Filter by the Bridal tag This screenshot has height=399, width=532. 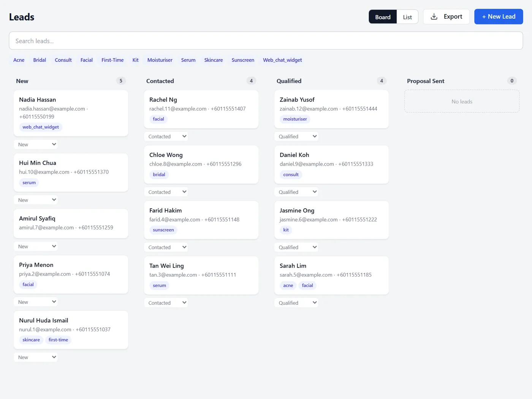tap(40, 60)
